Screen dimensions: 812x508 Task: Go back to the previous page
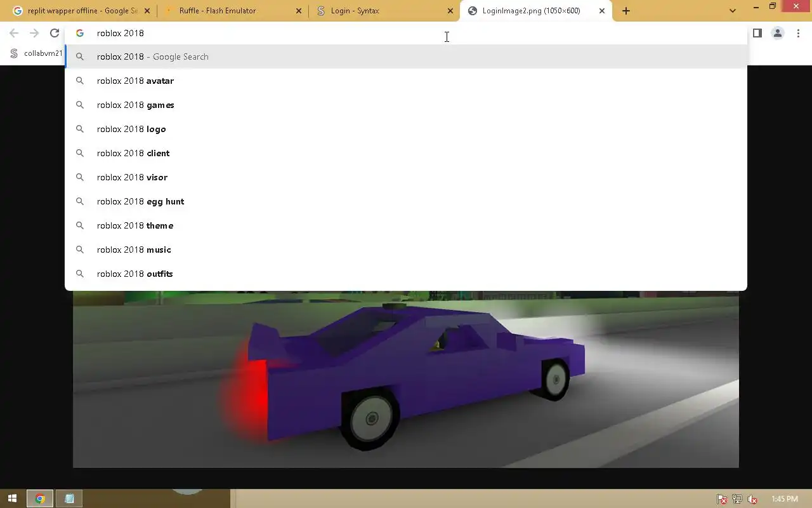pyautogui.click(x=14, y=33)
